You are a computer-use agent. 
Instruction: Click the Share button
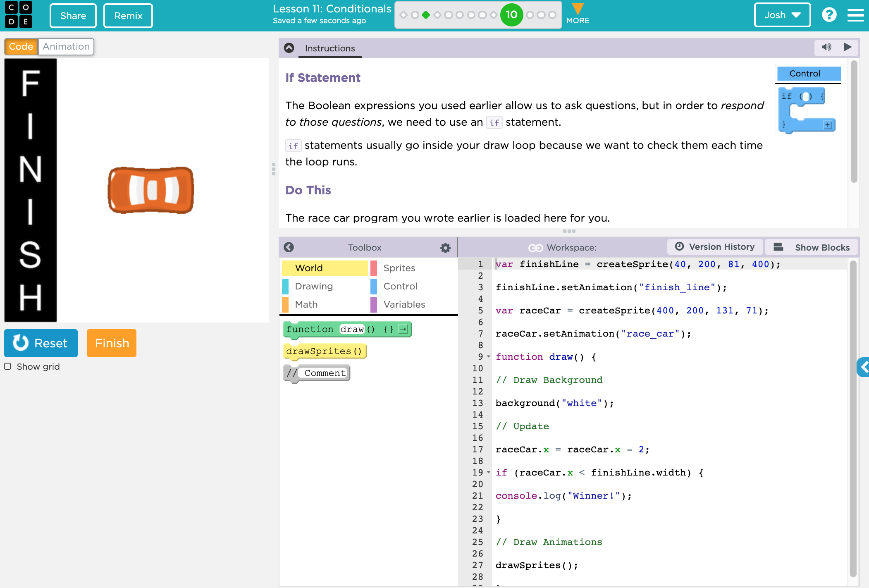(x=73, y=16)
